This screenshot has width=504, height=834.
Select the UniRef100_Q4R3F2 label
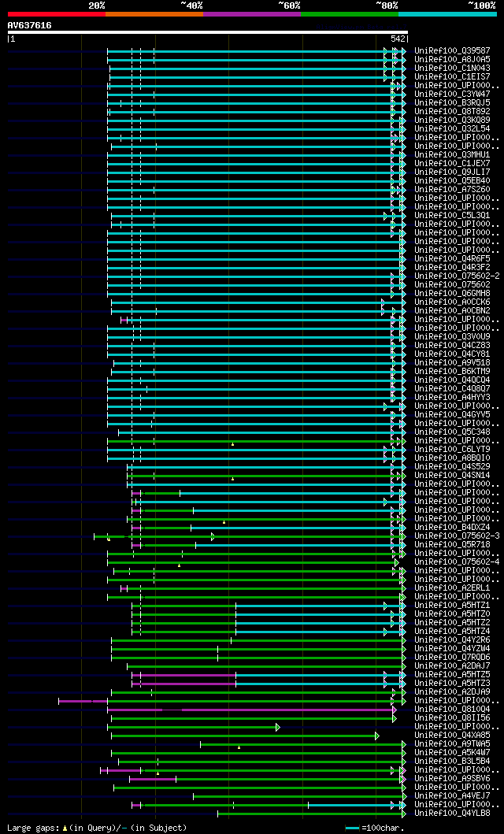coord(453,268)
